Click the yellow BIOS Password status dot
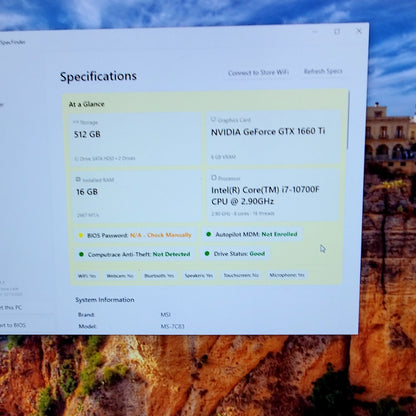Viewport: 416px width, 416px height. 81,235
